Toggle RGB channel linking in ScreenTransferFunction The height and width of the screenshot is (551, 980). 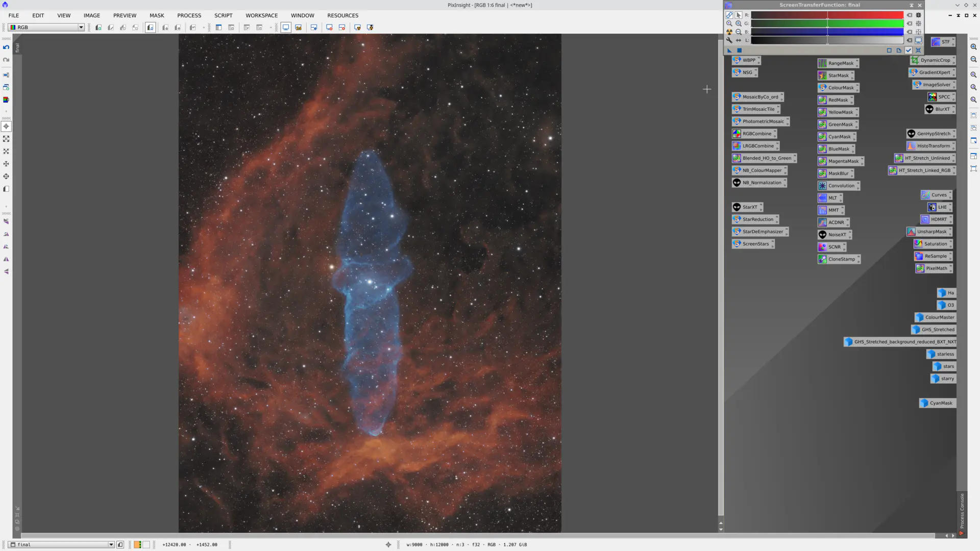coord(729,15)
